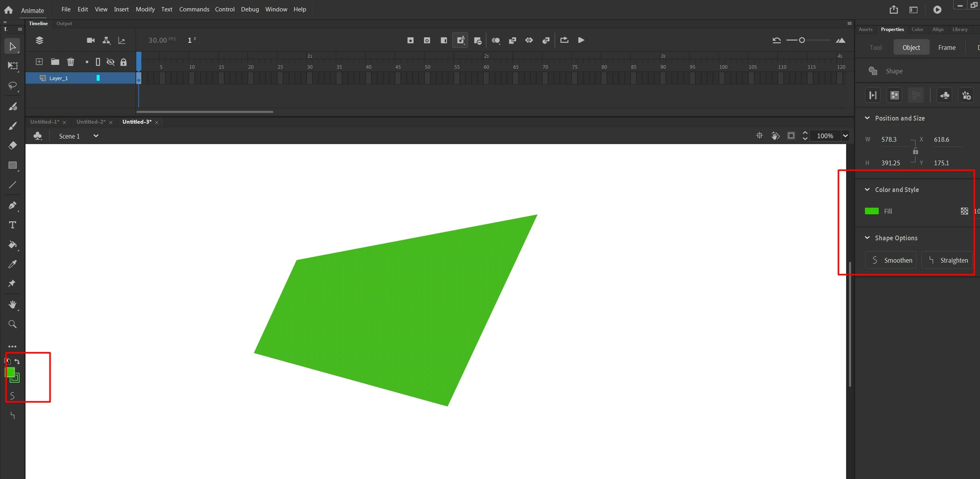Viewport: 980px width, 479px height.
Task: Open the Scene 1 dropdown
Action: click(x=95, y=136)
